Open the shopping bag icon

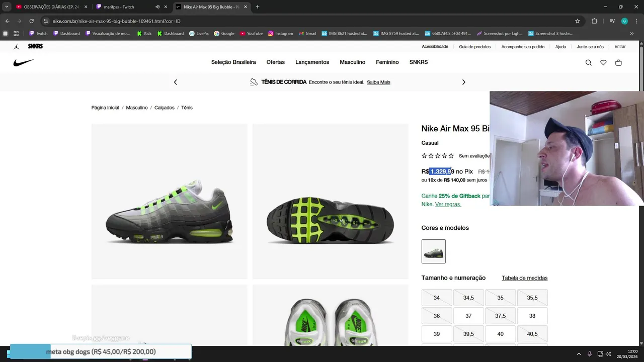click(x=618, y=63)
